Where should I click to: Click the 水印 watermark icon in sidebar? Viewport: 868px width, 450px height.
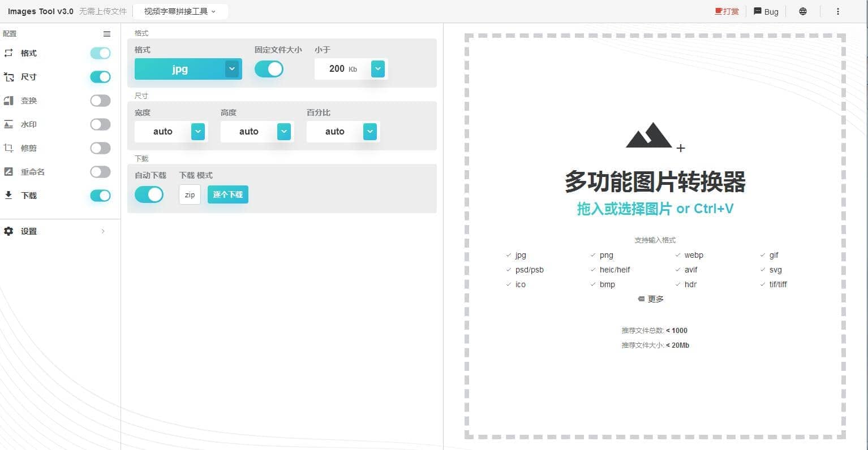pyautogui.click(x=8, y=124)
